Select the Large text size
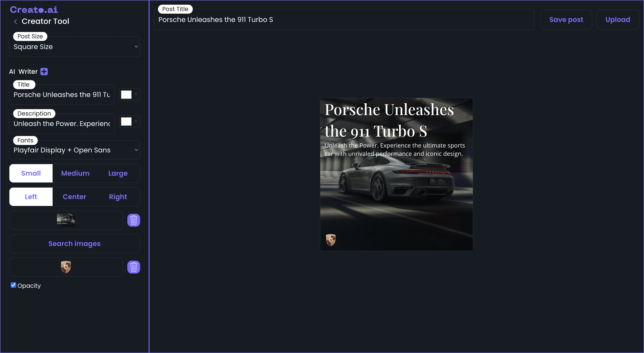 click(x=118, y=173)
